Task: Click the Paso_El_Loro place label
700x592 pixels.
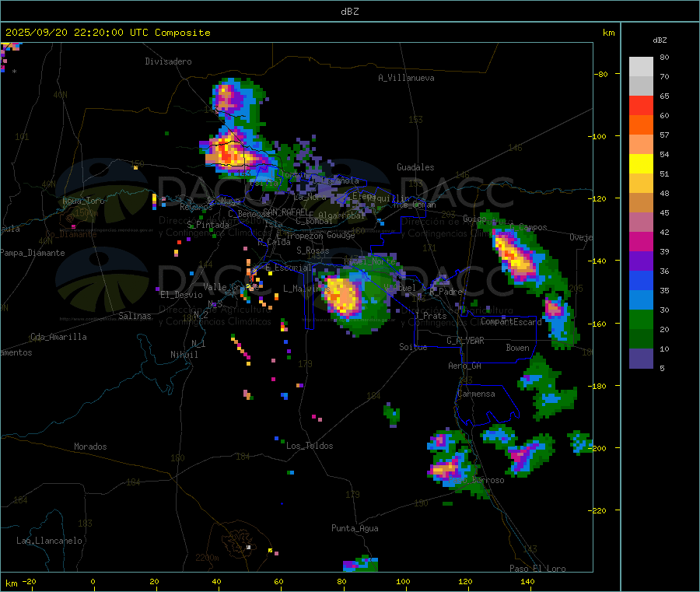Action: coord(538,569)
